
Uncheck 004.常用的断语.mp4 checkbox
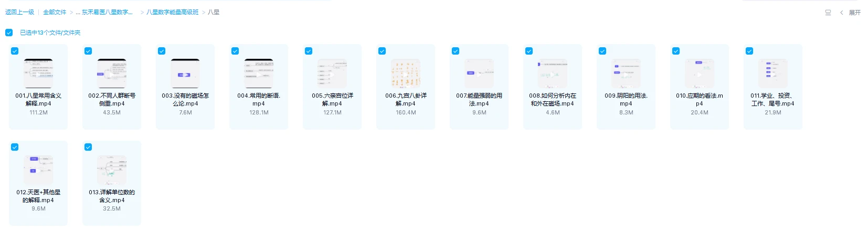point(235,51)
